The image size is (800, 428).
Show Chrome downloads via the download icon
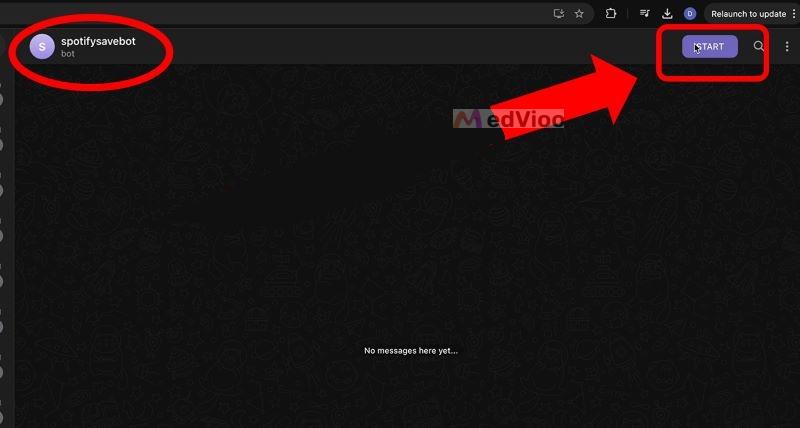coord(667,14)
